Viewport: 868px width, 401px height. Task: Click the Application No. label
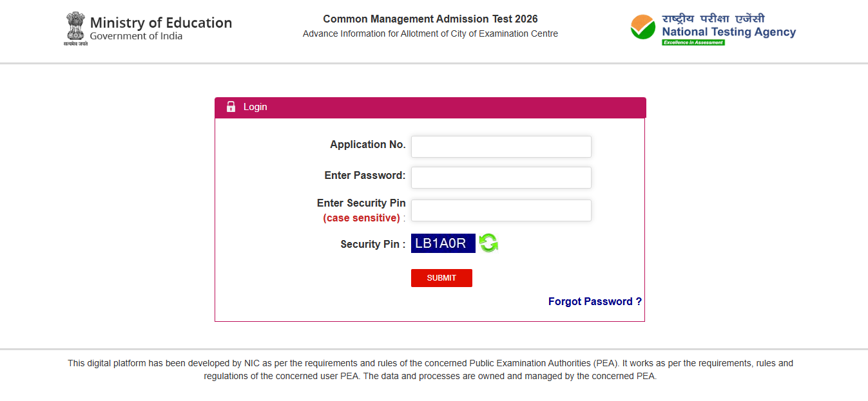(367, 145)
